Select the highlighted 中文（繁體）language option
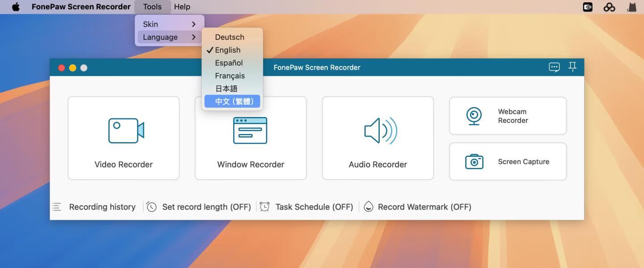This screenshot has width=644, height=268. click(x=232, y=101)
